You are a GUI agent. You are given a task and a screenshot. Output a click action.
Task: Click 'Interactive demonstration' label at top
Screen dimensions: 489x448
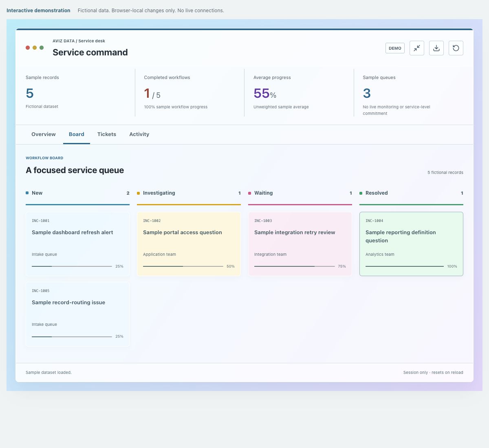38,11
